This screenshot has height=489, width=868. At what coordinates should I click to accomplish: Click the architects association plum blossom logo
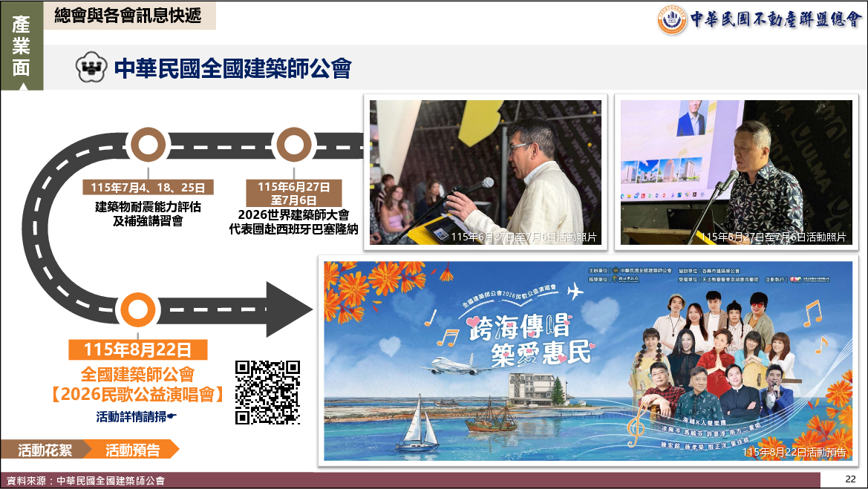pos(91,67)
